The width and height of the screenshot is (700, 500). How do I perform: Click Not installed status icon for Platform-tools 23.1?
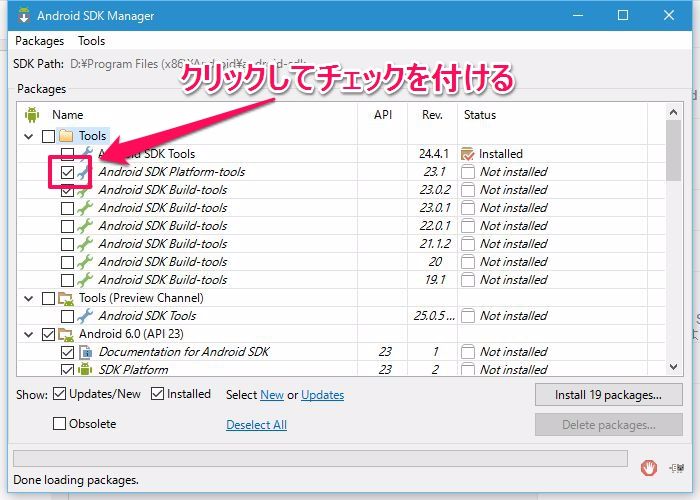click(467, 172)
